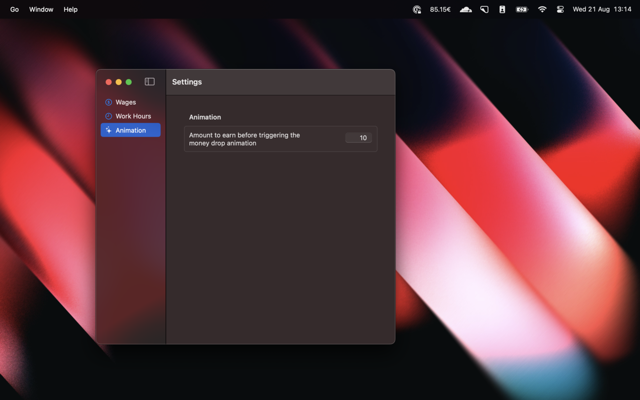Click the portrait device menu bar icon
This screenshot has height=400, width=640.
[502, 9]
